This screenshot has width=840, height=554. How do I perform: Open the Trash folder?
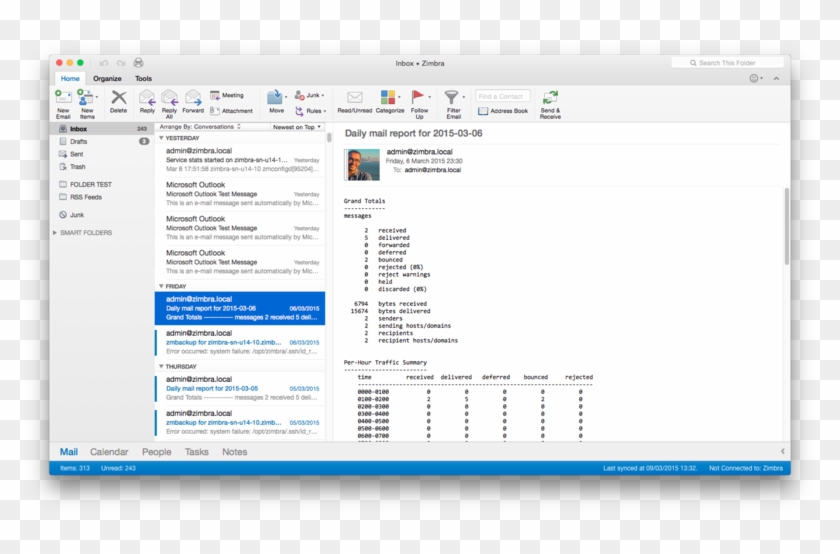click(102, 167)
